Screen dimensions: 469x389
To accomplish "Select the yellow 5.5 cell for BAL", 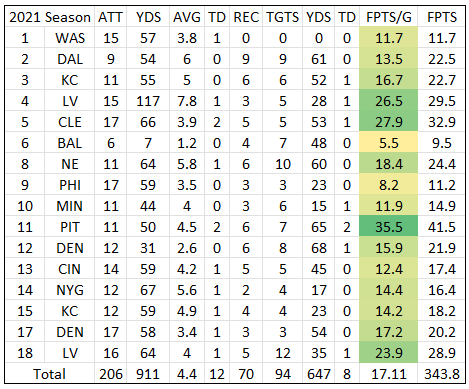I will pos(388,143).
